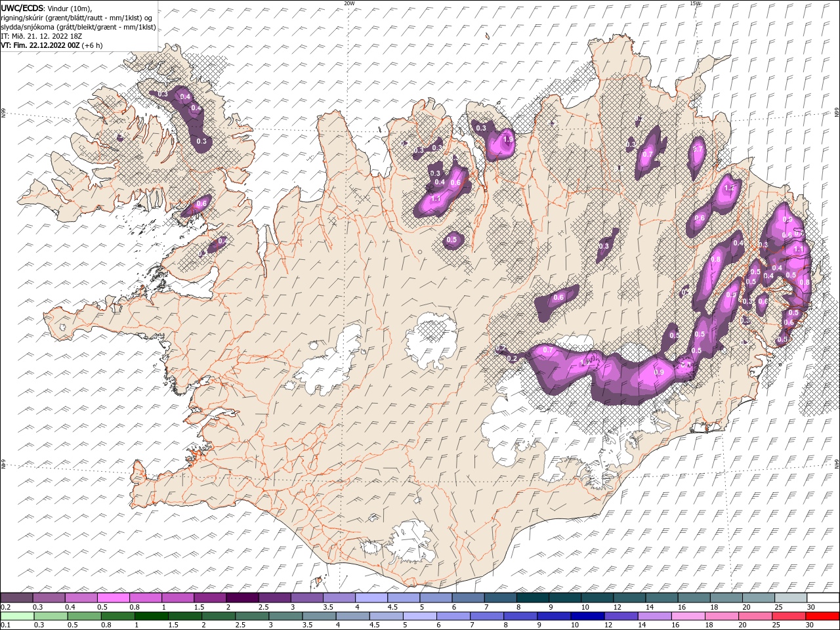The image size is (840, 630).
Task: Click the 15W longitude label
Action: point(696,3)
